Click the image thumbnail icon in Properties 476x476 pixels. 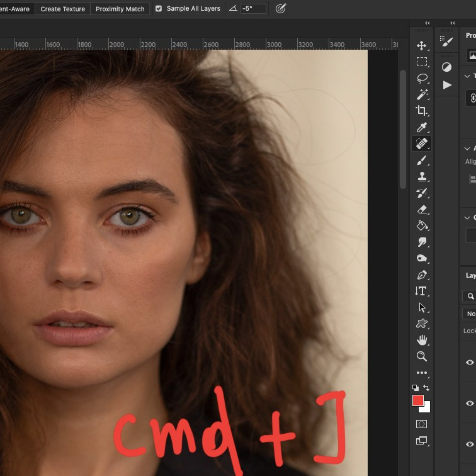pyautogui.click(x=472, y=55)
